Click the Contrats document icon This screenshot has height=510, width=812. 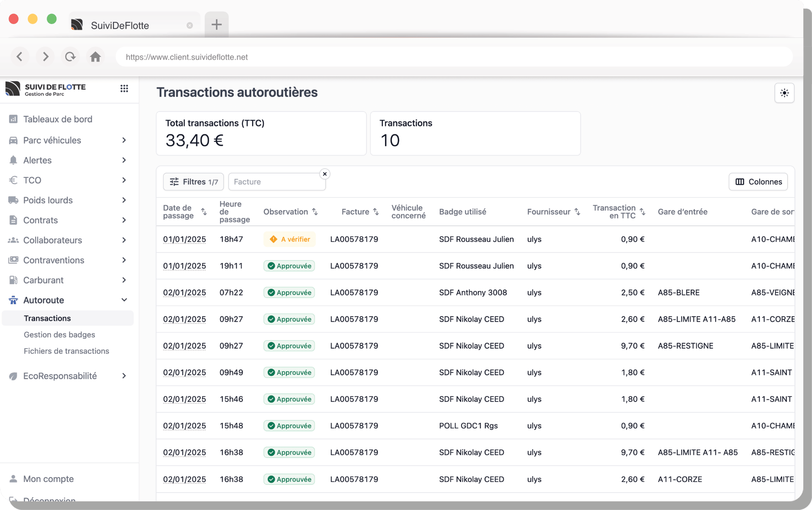(x=13, y=220)
